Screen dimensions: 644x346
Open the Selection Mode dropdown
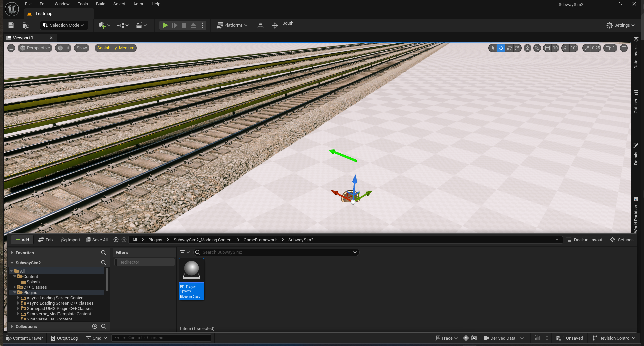[64, 25]
